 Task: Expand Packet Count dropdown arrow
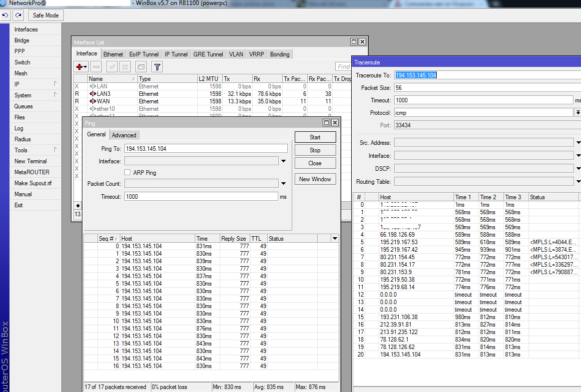click(283, 184)
